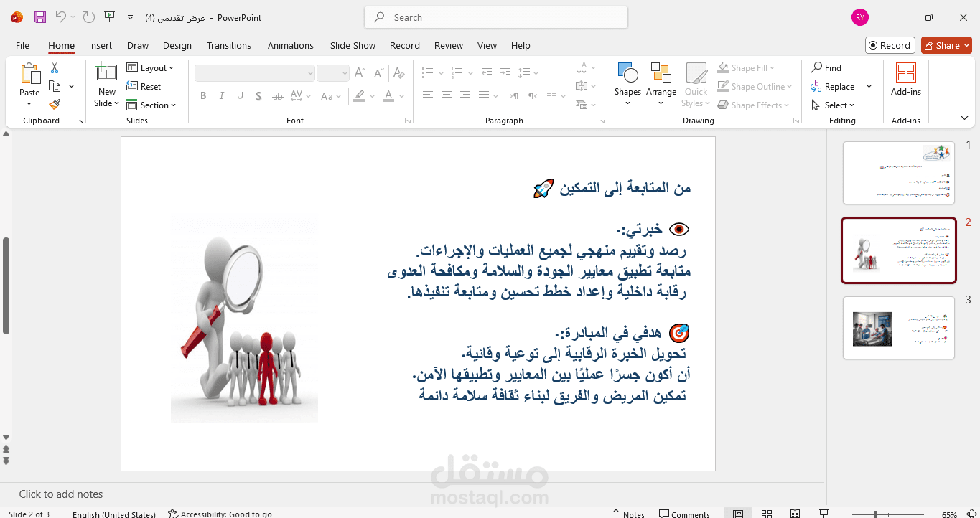Click the Bold icon
The image size is (980, 518).
pos(203,95)
